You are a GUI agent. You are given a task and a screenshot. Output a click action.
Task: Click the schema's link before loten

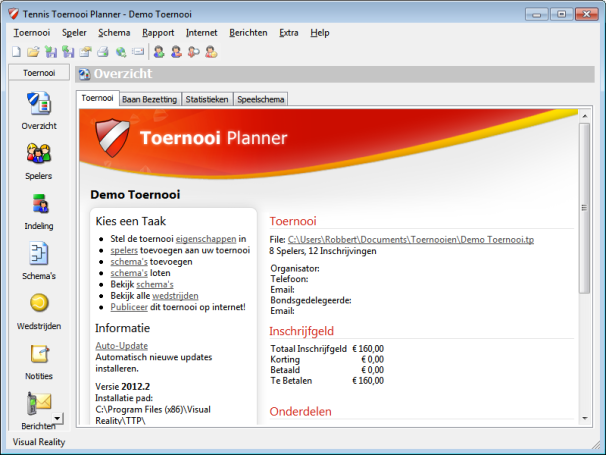(x=129, y=273)
